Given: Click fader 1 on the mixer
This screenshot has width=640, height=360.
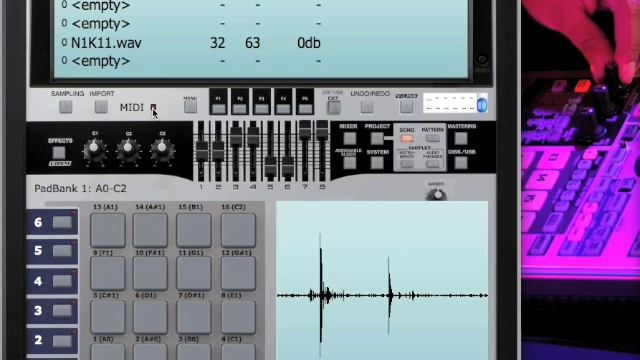Looking at the screenshot, I should pos(202,151).
